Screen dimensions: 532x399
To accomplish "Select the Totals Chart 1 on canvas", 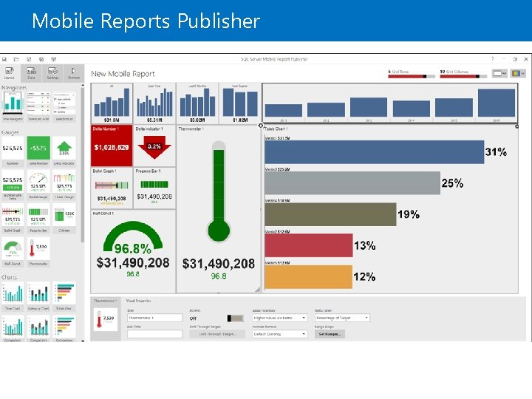I will [390, 209].
